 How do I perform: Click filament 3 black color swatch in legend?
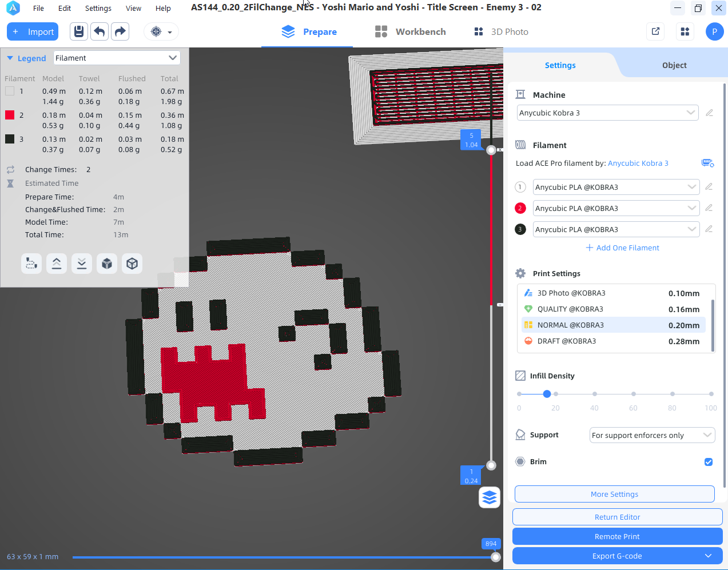[10, 139]
